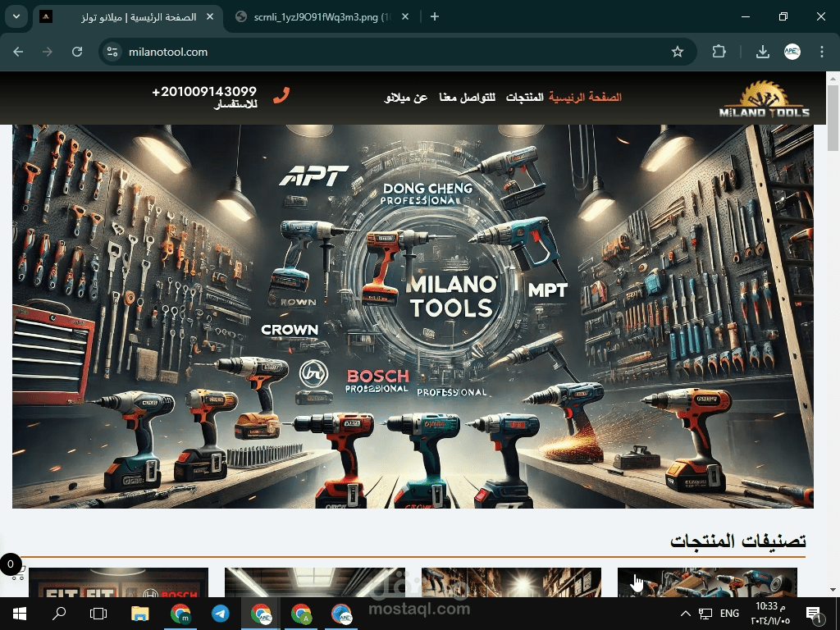Close the scrnli png tab

pos(405,16)
